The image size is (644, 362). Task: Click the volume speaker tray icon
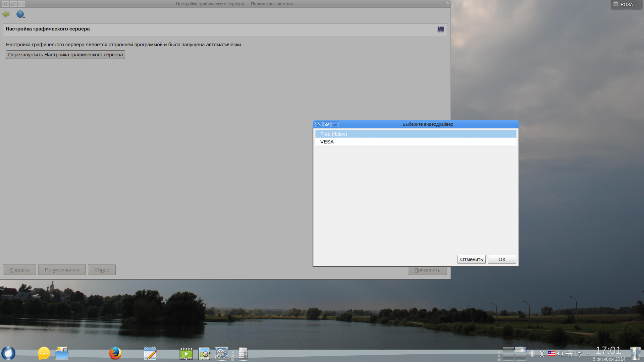pos(560,354)
